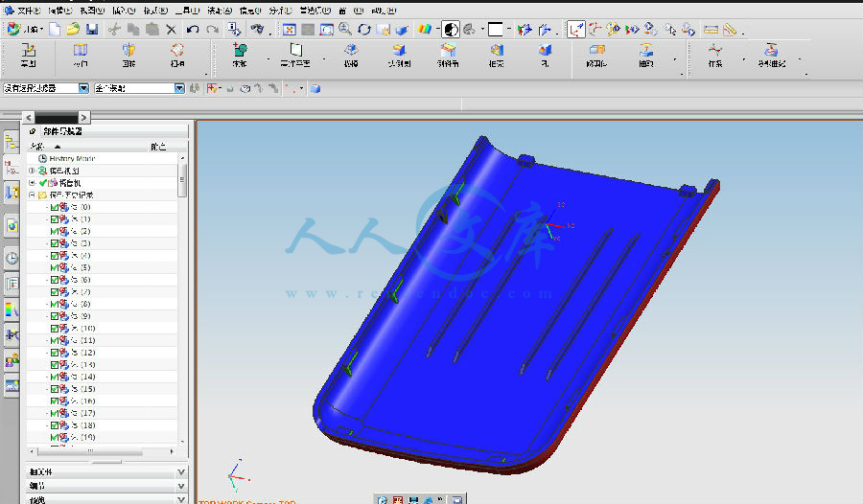Toggle checkbox for body (6)
The width and height of the screenshot is (863, 504).
click(x=55, y=280)
